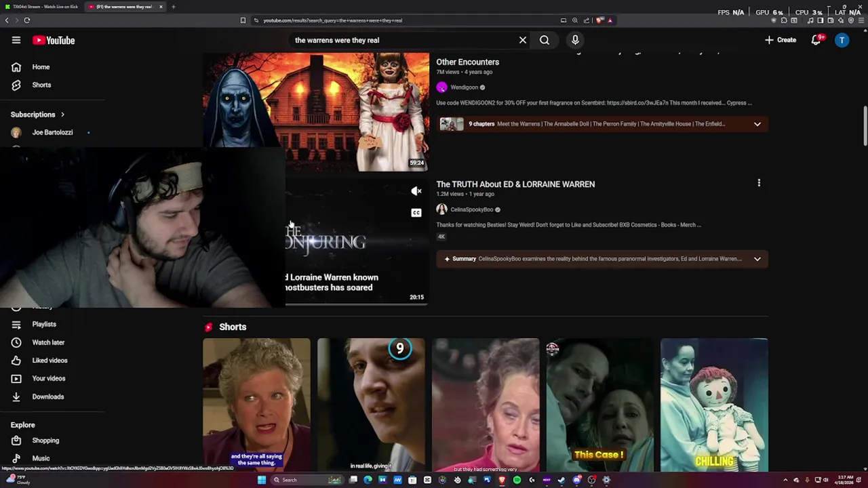
Task: Open the Wendigoon channel link
Action: tap(464, 87)
